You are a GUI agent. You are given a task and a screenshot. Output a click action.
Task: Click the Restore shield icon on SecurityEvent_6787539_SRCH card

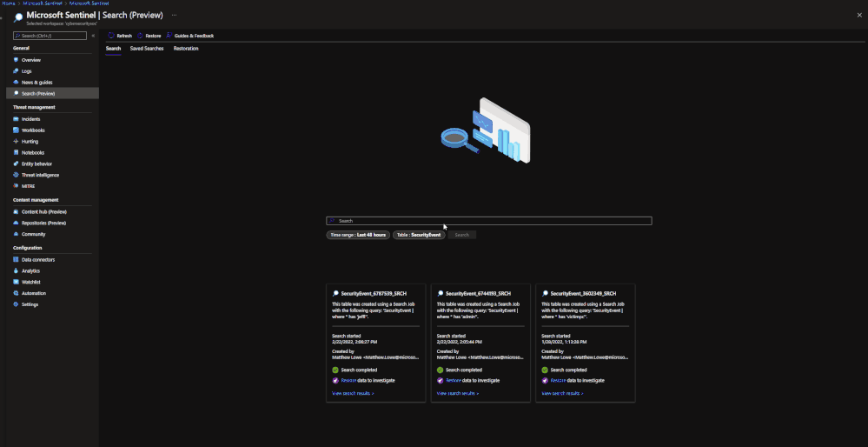pos(335,381)
